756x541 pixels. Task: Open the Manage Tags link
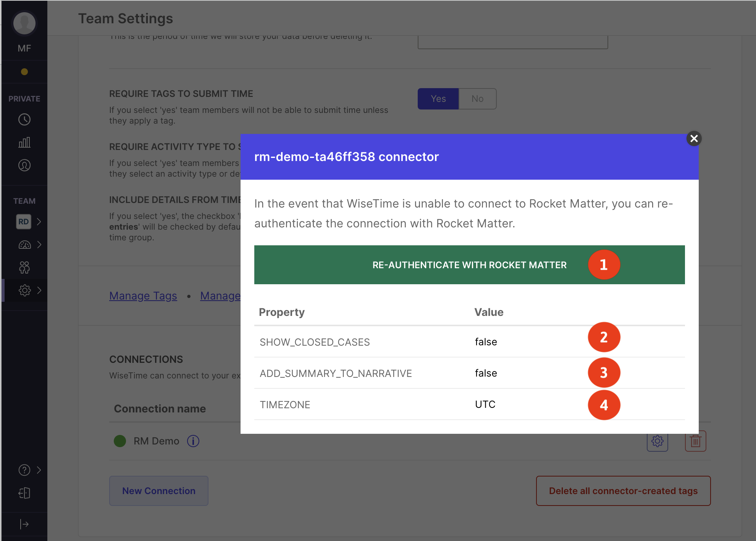click(x=143, y=296)
